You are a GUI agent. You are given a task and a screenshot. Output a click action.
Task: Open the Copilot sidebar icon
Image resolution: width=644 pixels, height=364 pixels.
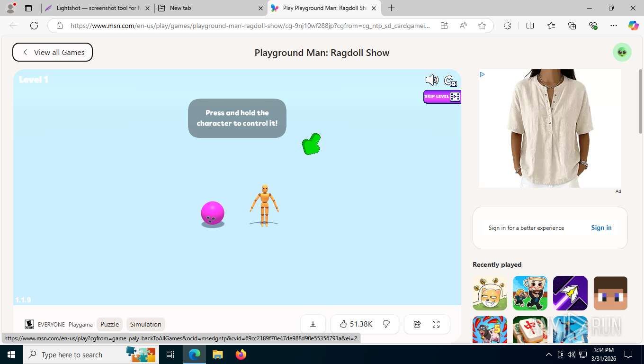pyautogui.click(x=634, y=26)
